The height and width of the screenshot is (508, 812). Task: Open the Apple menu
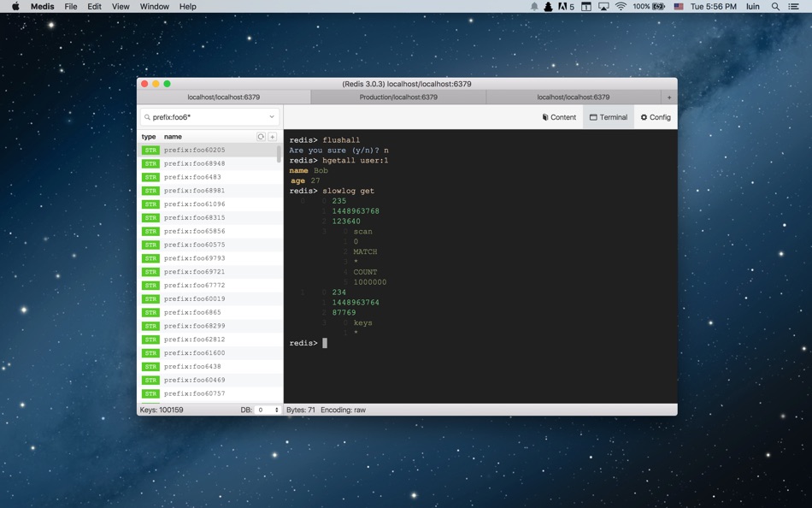coord(15,6)
